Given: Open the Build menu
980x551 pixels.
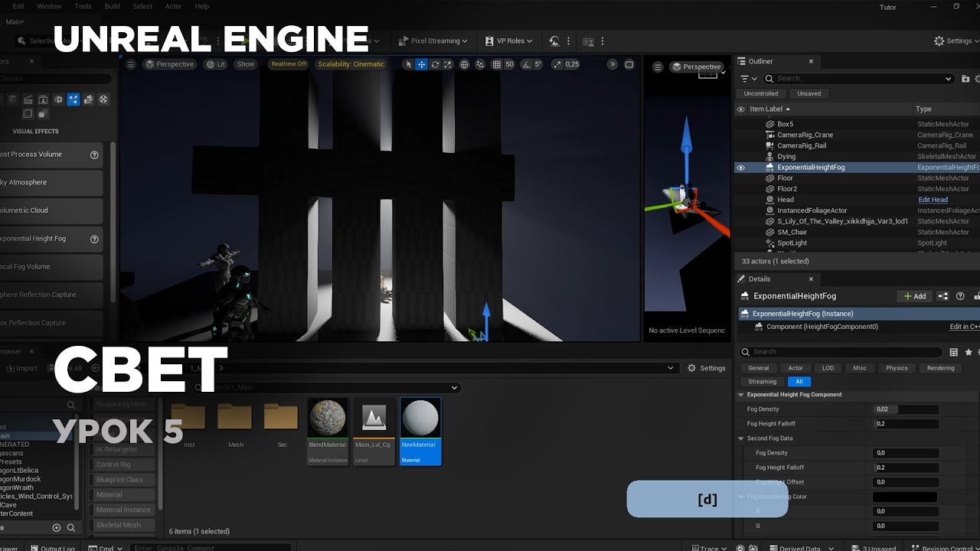Looking at the screenshot, I should pyautogui.click(x=113, y=6).
